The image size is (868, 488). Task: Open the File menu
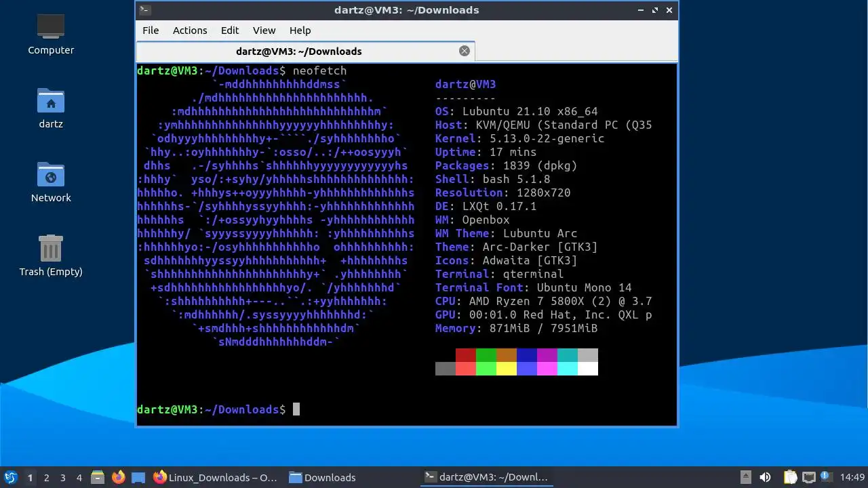tap(151, 30)
